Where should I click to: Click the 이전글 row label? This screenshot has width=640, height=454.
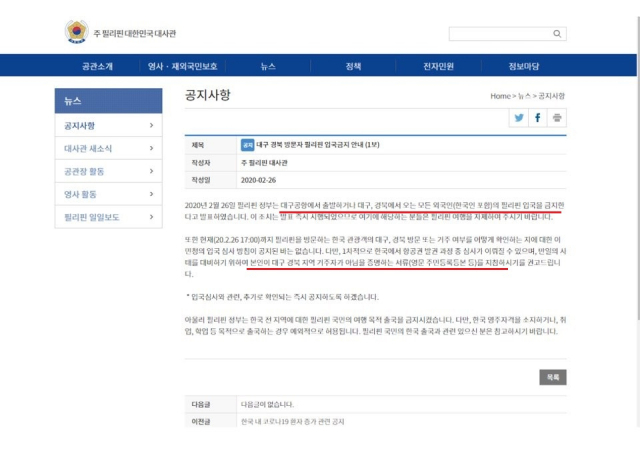(x=201, y=421)
